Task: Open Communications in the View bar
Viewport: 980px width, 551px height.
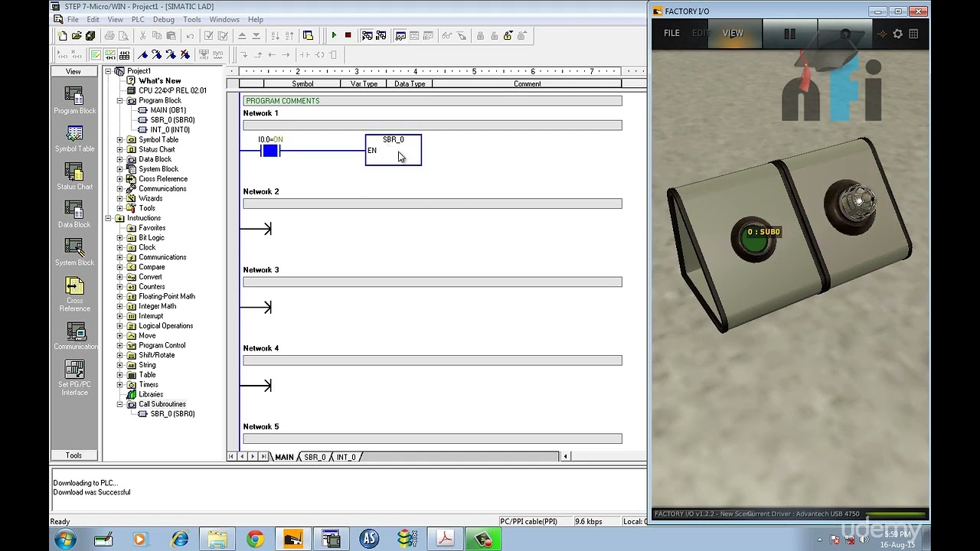Action: (x=74, y=336)
